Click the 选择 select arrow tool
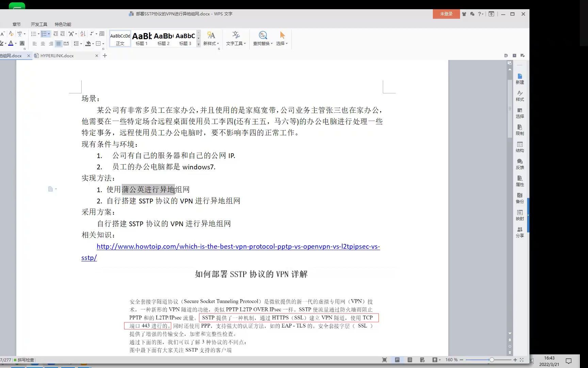The width and height of the screenshot is (588, 368). click(x=282, y=39)
